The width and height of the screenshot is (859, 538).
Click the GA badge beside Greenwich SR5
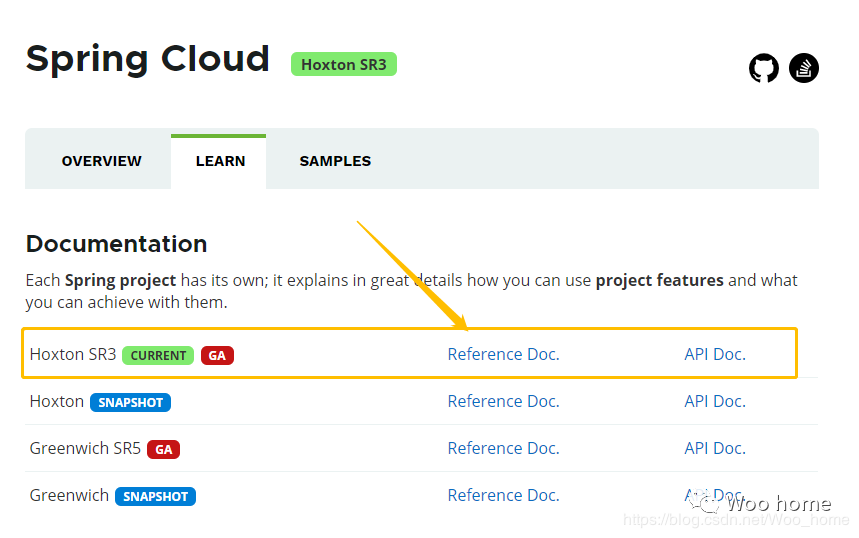pyautogui.click(x=163, y=449)
